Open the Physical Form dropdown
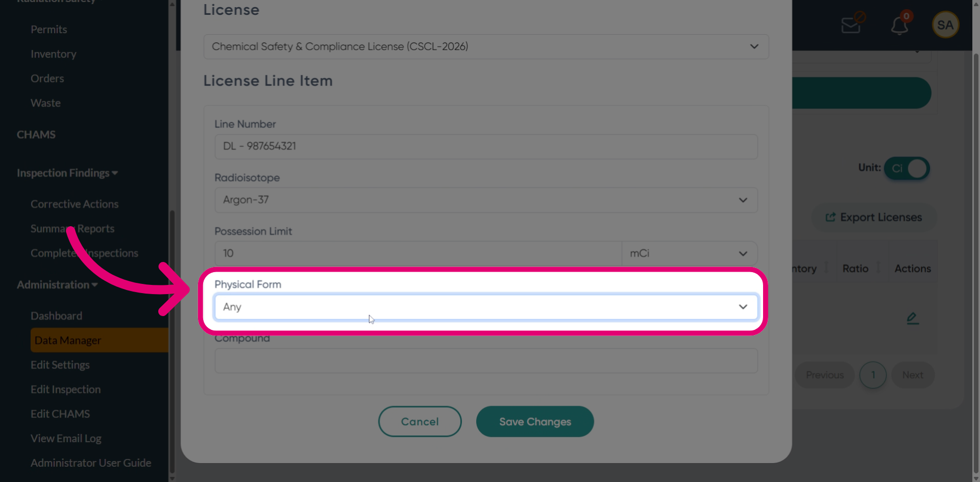 (x=486, y=307)
